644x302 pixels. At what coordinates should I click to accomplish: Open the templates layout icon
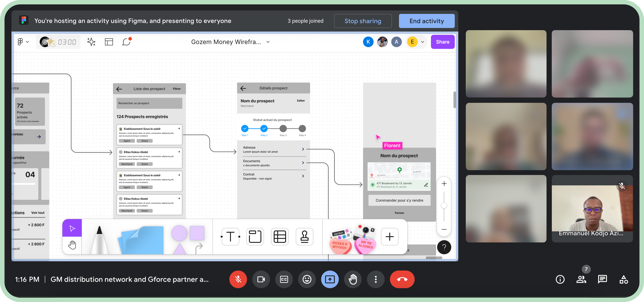coord(109,42)
